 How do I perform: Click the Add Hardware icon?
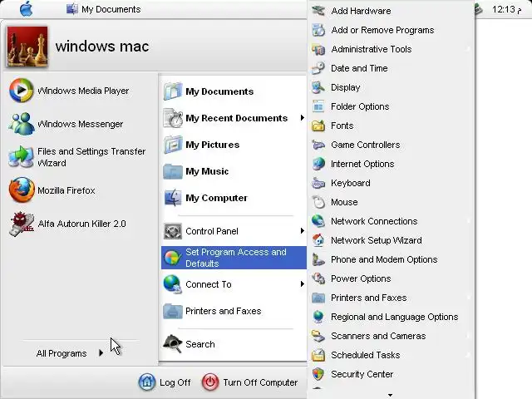(x=318, y=11)
